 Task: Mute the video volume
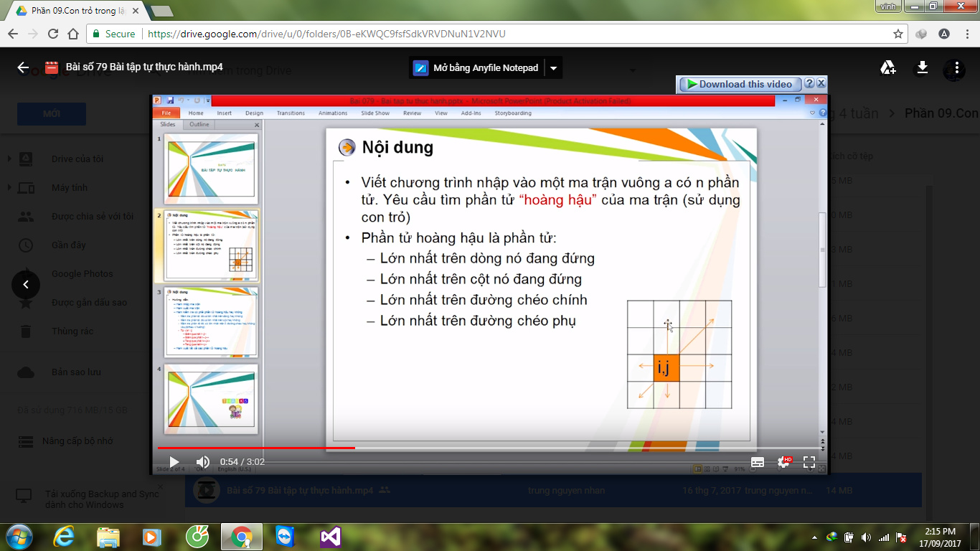click(x=203, y=462)
